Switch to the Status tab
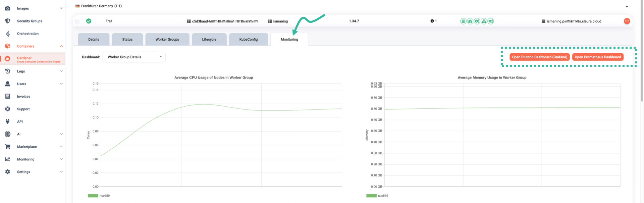644x203 pixels. 127,39
